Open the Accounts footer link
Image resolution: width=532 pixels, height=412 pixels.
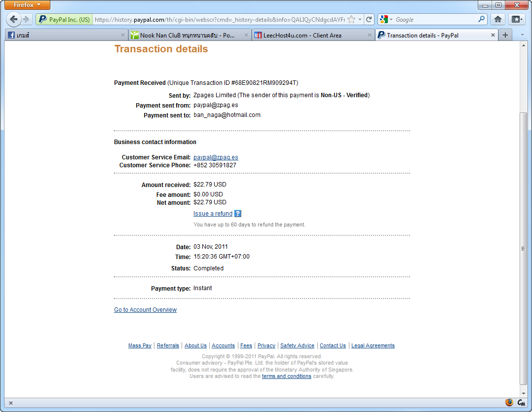tap(223, 345)
